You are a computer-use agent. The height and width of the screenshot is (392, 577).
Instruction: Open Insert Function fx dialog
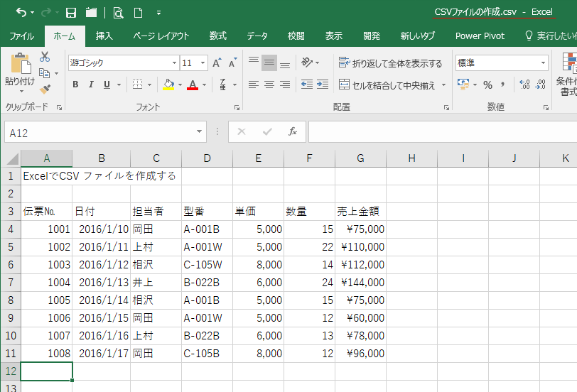(292, 132)
